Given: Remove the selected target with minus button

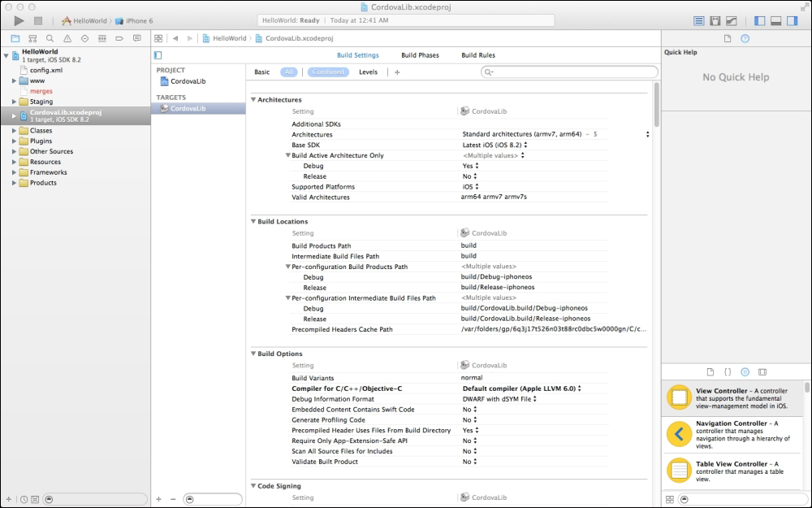Looking at the screenshot, I should (x=173, y=499).
